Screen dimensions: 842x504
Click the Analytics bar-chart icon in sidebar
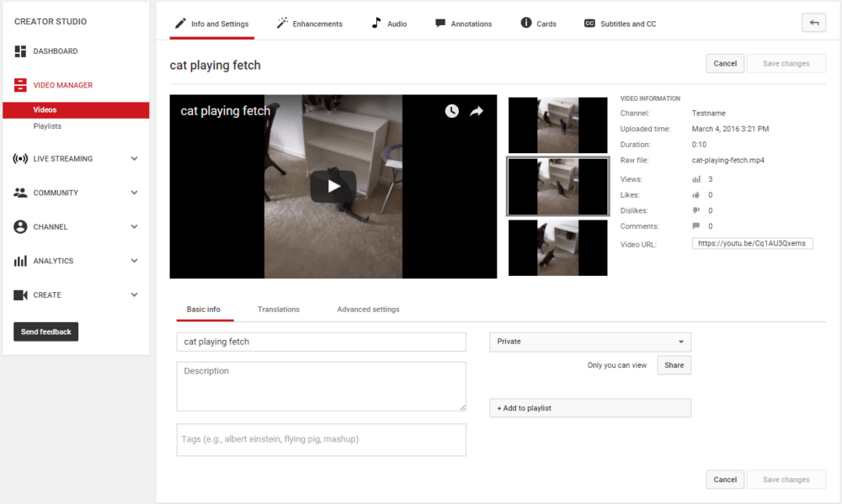click(x=19, y=261)
